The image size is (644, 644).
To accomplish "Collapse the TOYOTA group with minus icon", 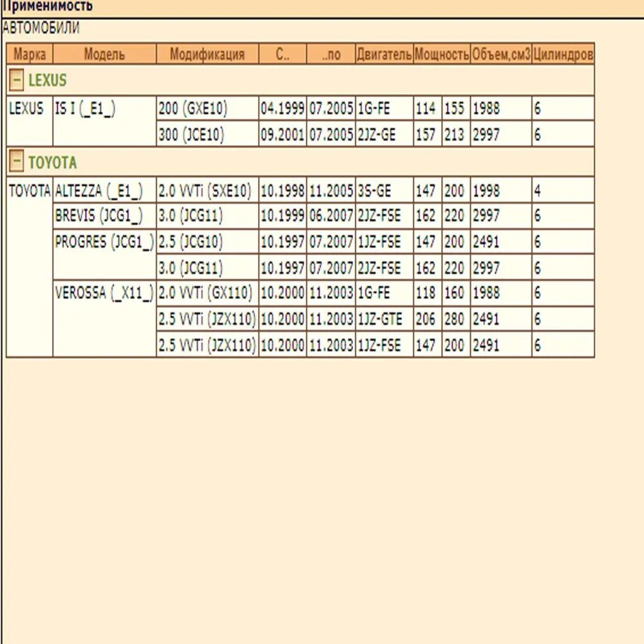I will [x=17, y=162].
